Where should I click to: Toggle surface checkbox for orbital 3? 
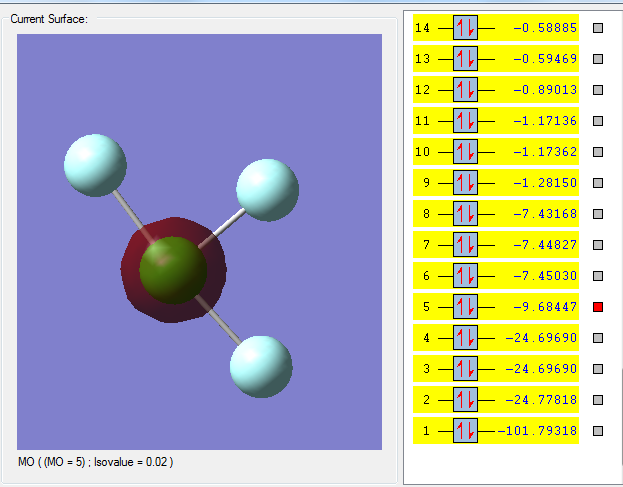[598, 369]
